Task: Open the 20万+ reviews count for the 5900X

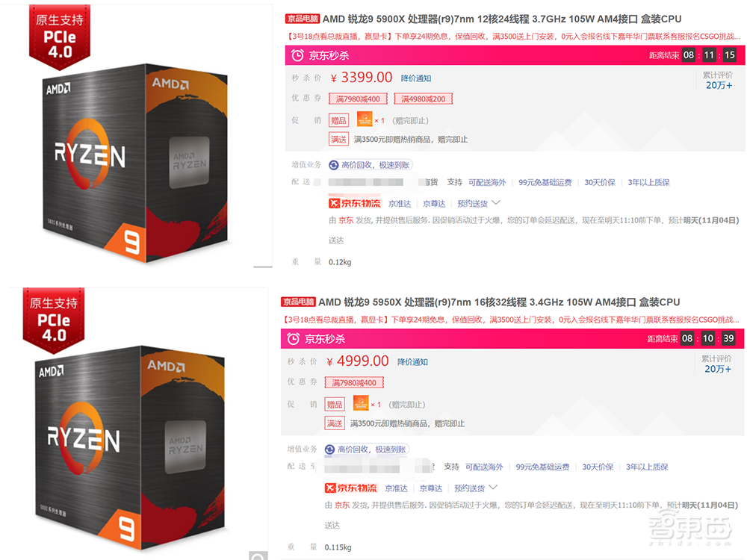Action: [719, 85]
